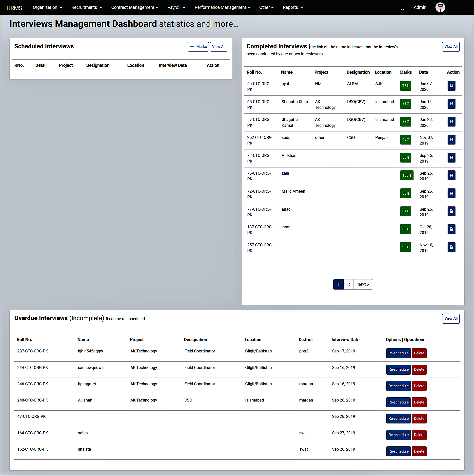The width and height of the screenshot is (474, 476).
Task: Toggle fullscreen using the top bar icon
Action: pyautogui.click(x=402, y=7)
